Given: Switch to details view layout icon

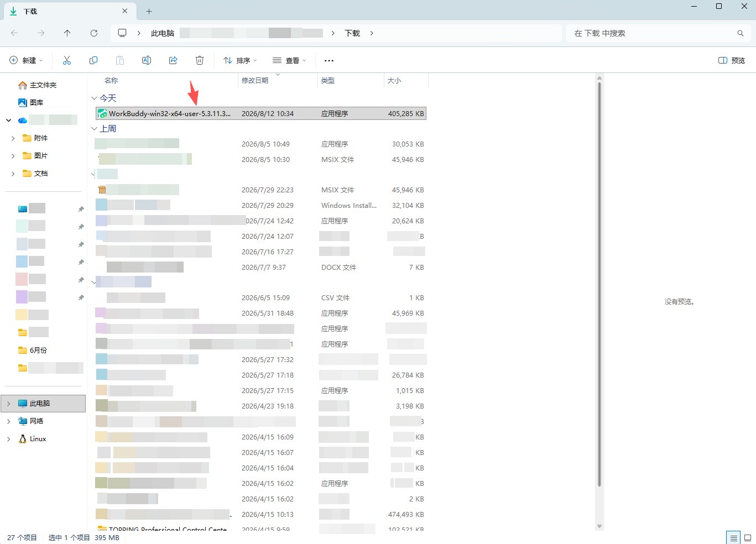Looking at the screenshot, I should pos(733,538).
